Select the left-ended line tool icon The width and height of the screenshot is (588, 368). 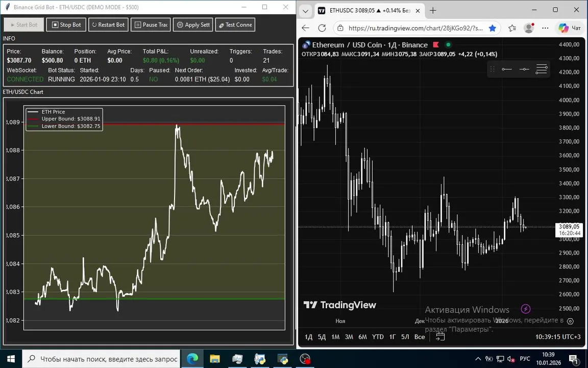(507, 69)
